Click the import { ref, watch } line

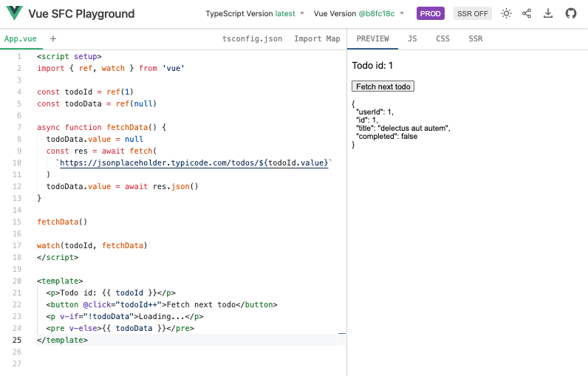pyautogui.click(x=111, y=68)
